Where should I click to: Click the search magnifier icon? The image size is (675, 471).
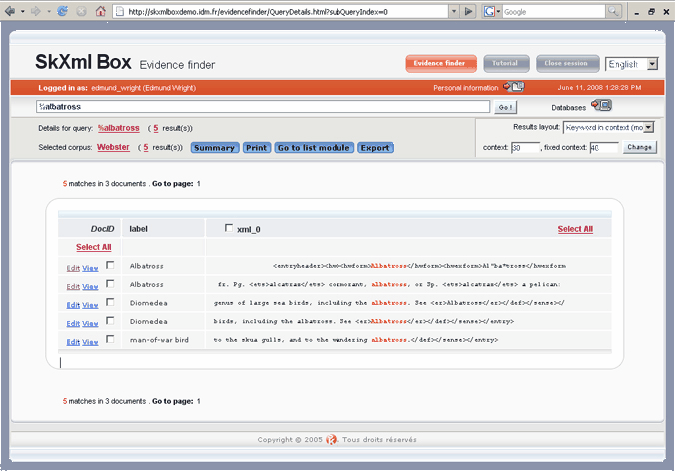[613, 12]
